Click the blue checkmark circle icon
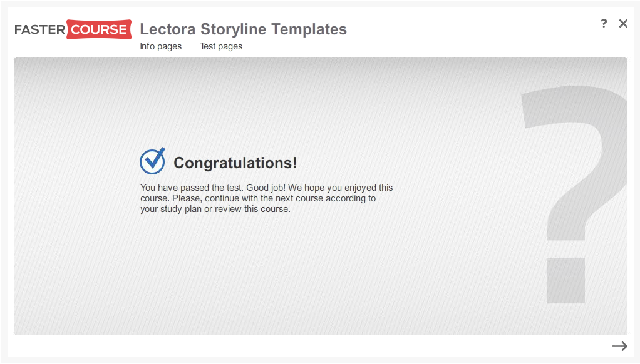Viewport: 640px width, 364px height. pyautogui.click(x=152, y=161)
